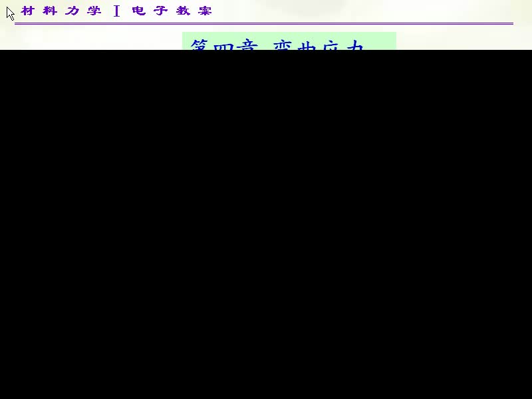Click the chapter title 第四章 弯曲应力
This screenshot has height=399, width=532.
[x=277, y=45]
